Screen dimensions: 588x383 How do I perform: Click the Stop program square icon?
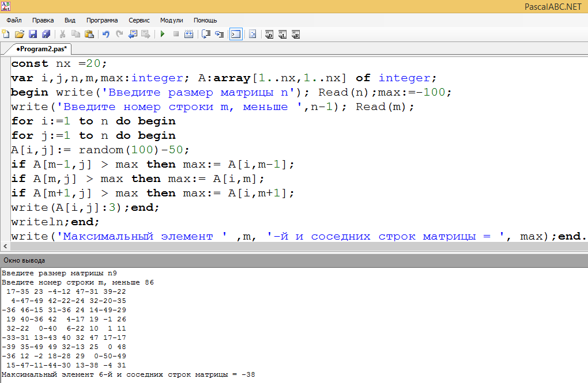click(176, 35)
